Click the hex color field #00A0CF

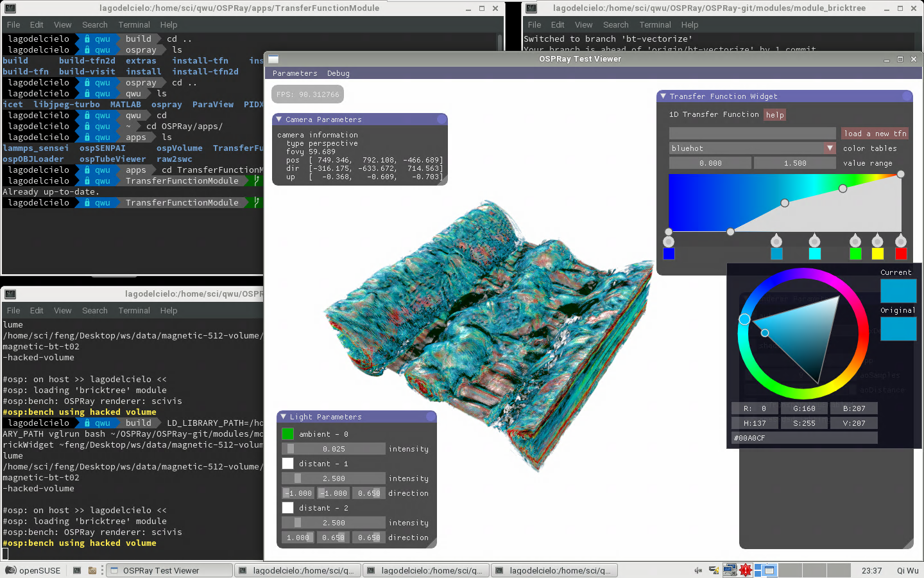click(x=805, y=438)
